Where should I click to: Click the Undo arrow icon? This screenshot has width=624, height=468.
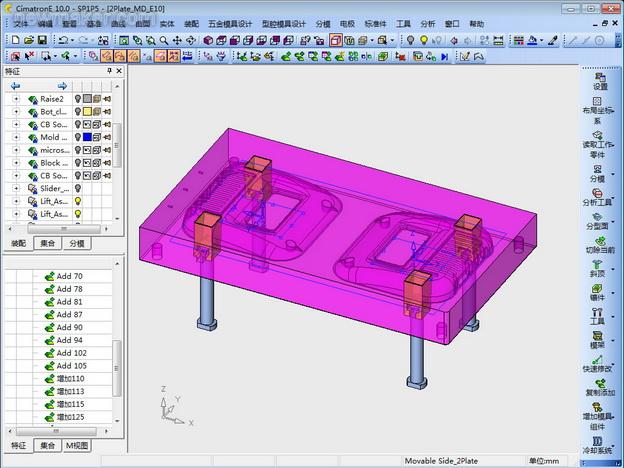[x=63, y=40]
